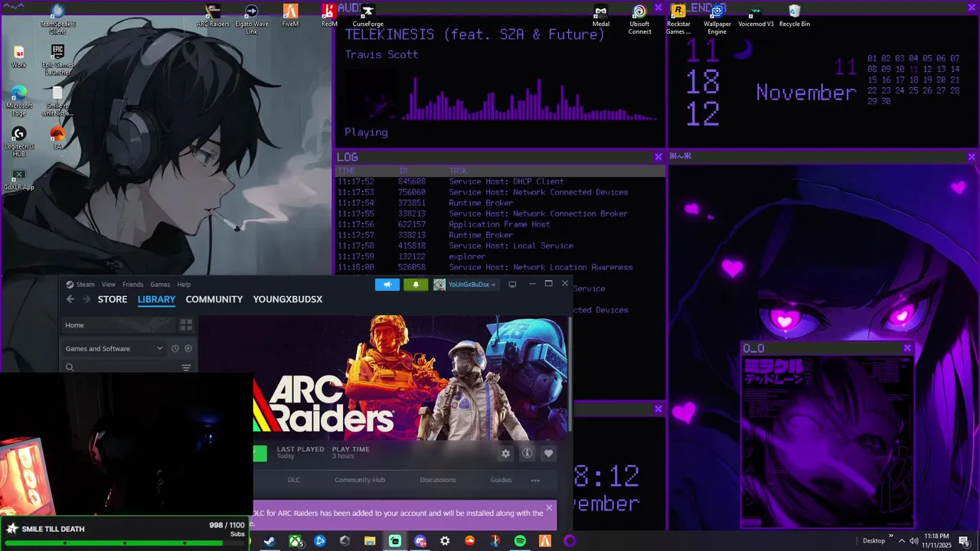Open volume control in system tray
The height and width of the screenshot is (551, 980).
click(x=913, y=541)
